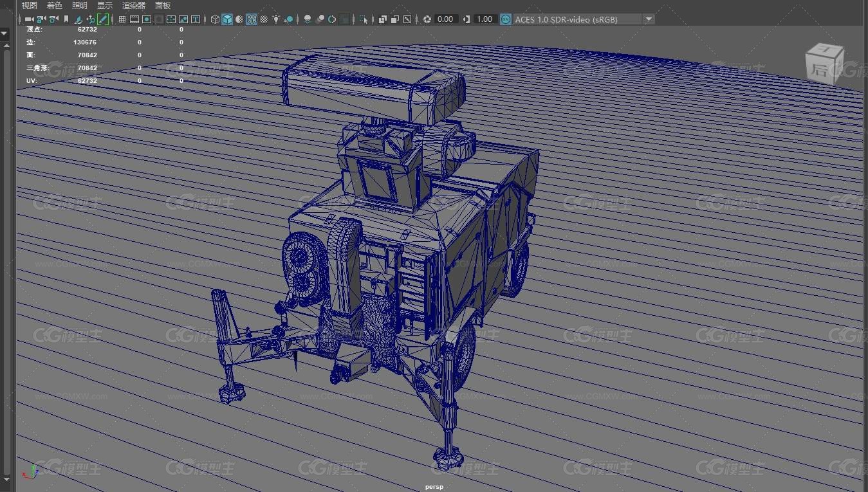This screenshot has width=868, height=492.
Task: Click the small arrow atop the left strip
Action: click(5, 33)
